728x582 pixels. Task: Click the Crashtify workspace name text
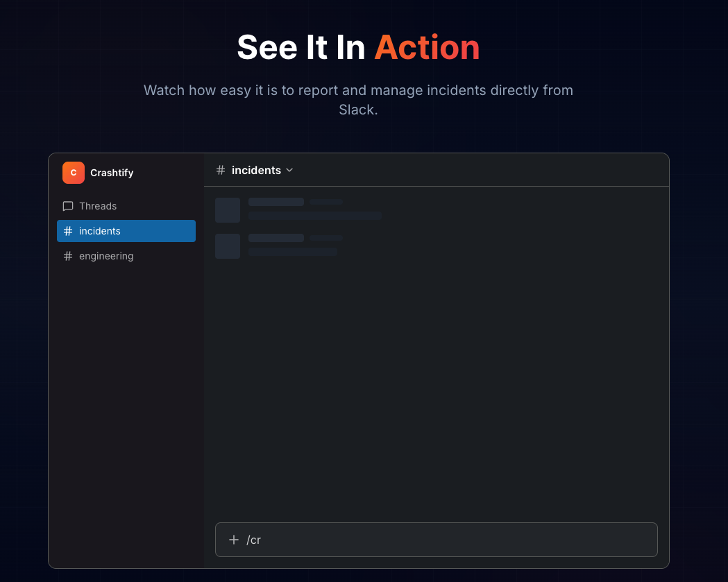113,172
